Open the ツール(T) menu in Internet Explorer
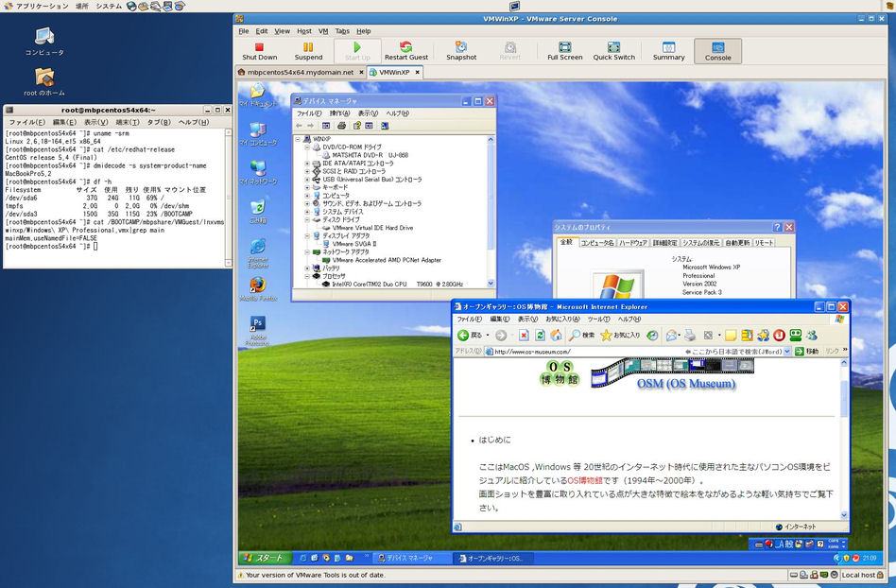The image size is (896, 588). click(598, 319)
